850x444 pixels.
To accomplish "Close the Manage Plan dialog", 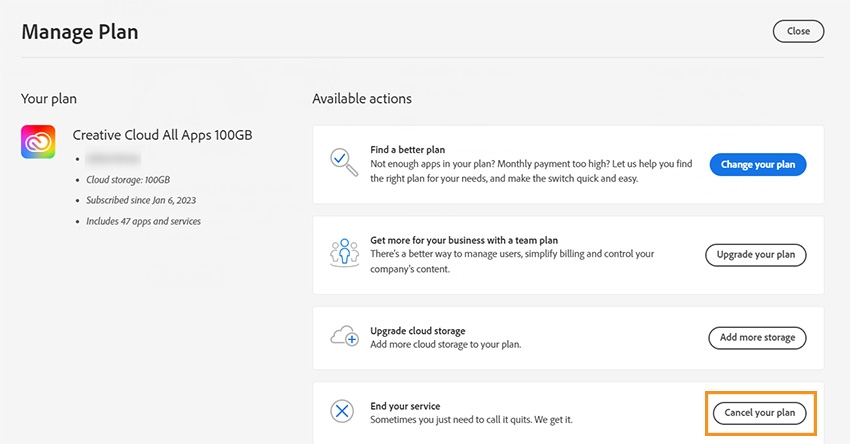I will point(799,31).
